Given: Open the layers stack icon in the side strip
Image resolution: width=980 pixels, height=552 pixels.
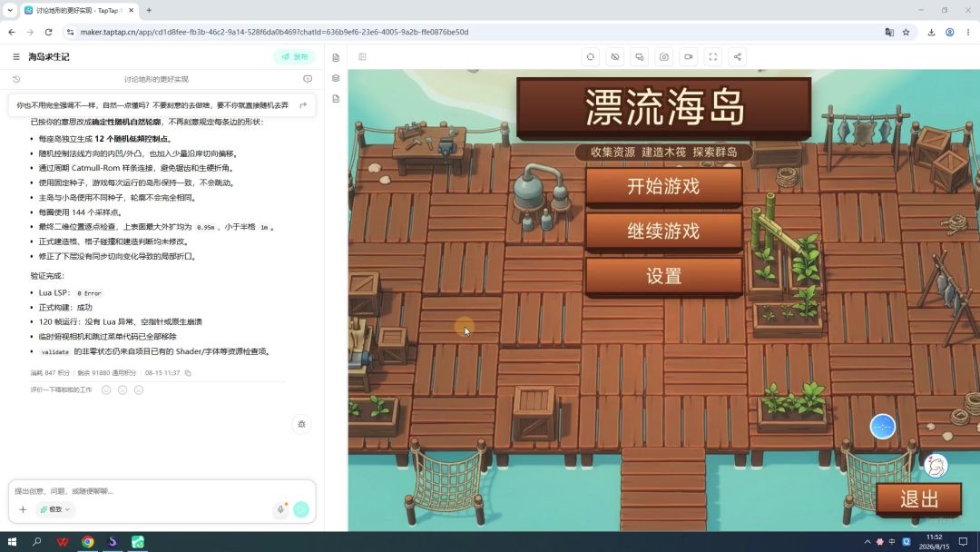Looking at the screenshot, I should tap(336, 78).
